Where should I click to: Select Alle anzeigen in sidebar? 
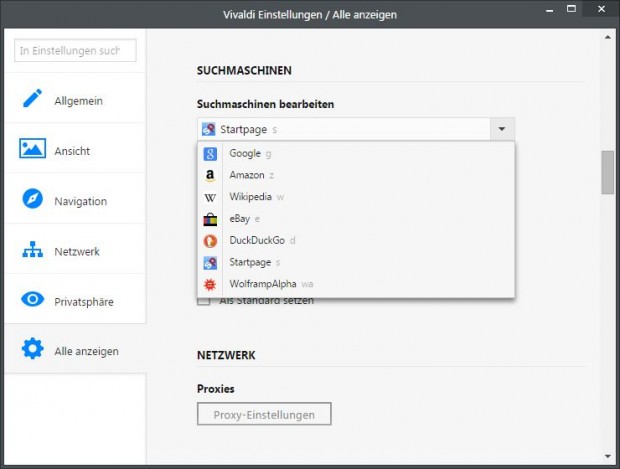click(75, 349)
